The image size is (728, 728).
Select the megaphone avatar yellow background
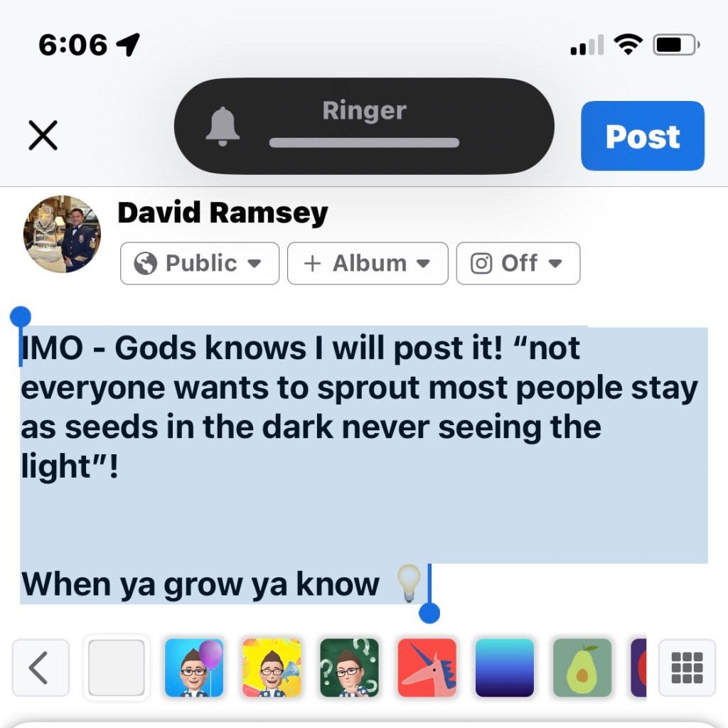(x=272, y=668)
